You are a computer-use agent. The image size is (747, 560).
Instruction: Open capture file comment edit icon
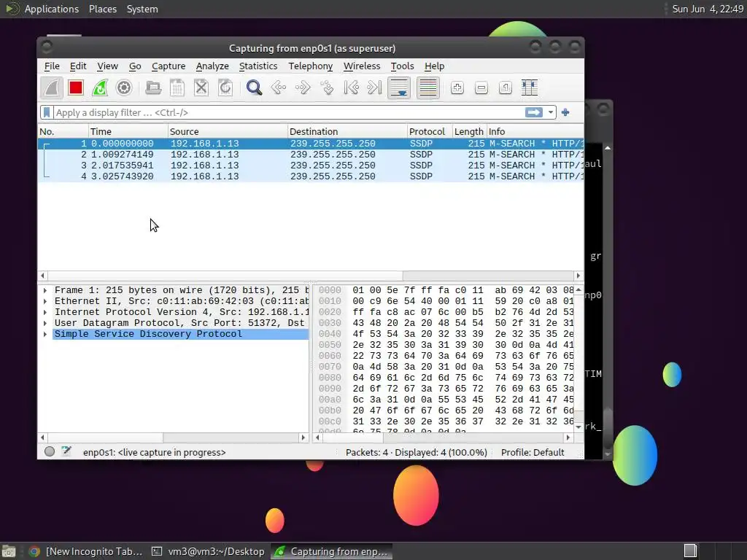tap(66, 451)
